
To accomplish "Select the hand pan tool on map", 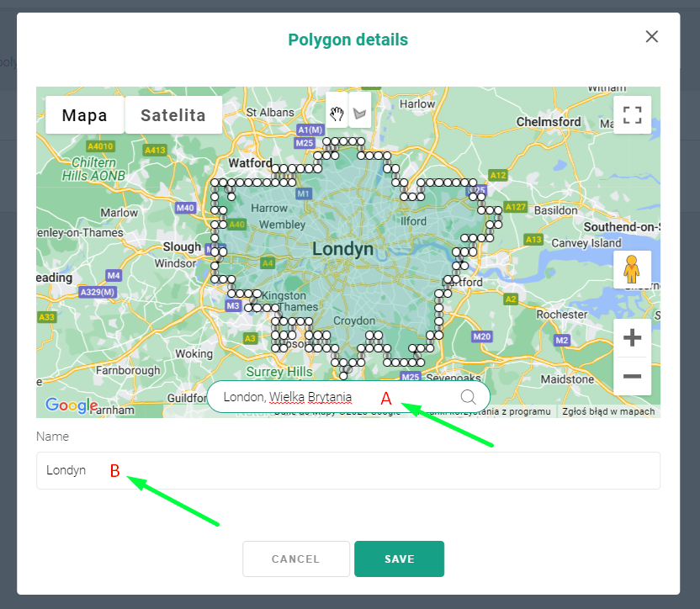I will (x=337, y=114).
